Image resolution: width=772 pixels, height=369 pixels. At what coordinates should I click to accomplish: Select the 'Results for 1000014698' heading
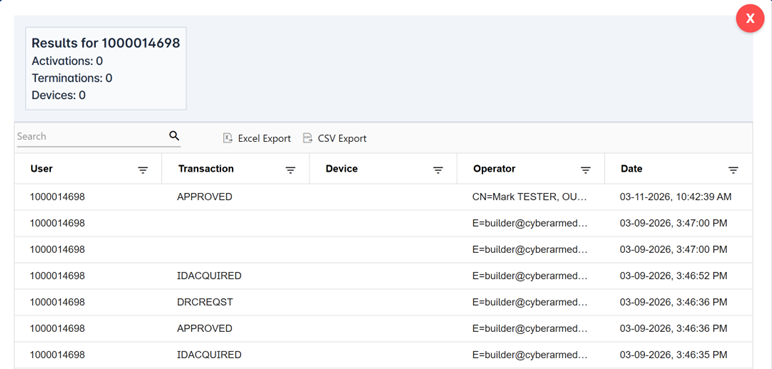106,43
